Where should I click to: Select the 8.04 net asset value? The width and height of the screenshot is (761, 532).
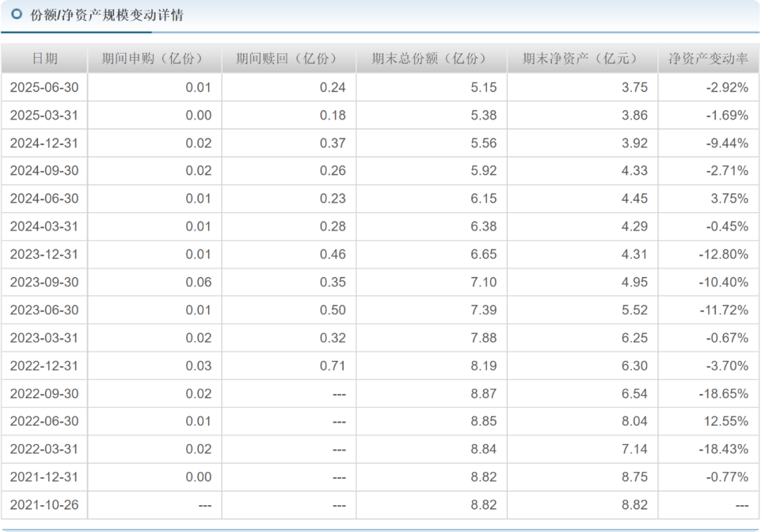634,421
